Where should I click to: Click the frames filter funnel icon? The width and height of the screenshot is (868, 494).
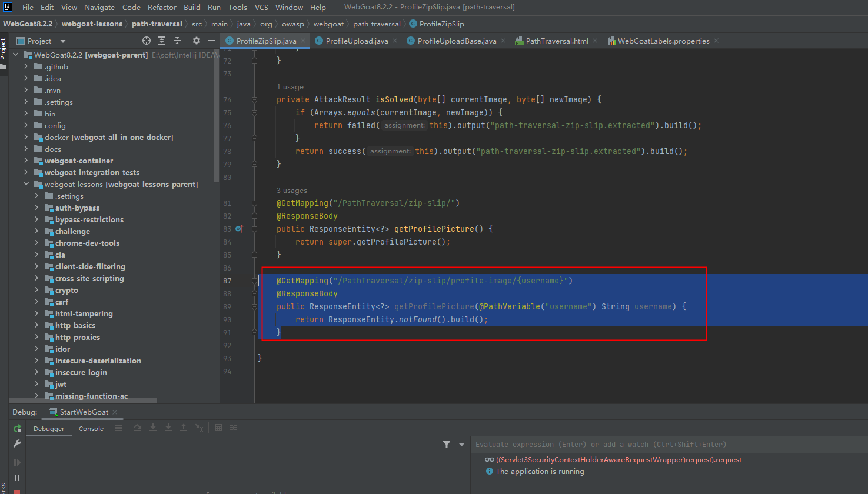[447, 445]
